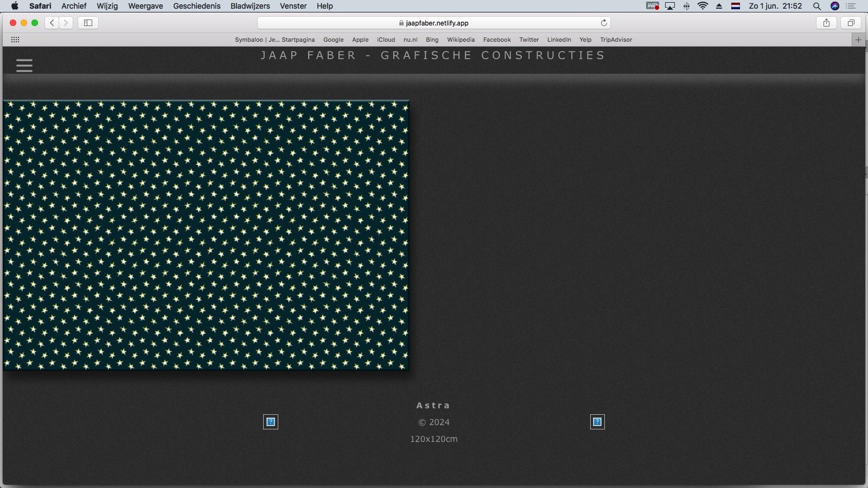Screen dimensions: 868x488
Task: Open the Venster menu
Action: pos(293,6)
